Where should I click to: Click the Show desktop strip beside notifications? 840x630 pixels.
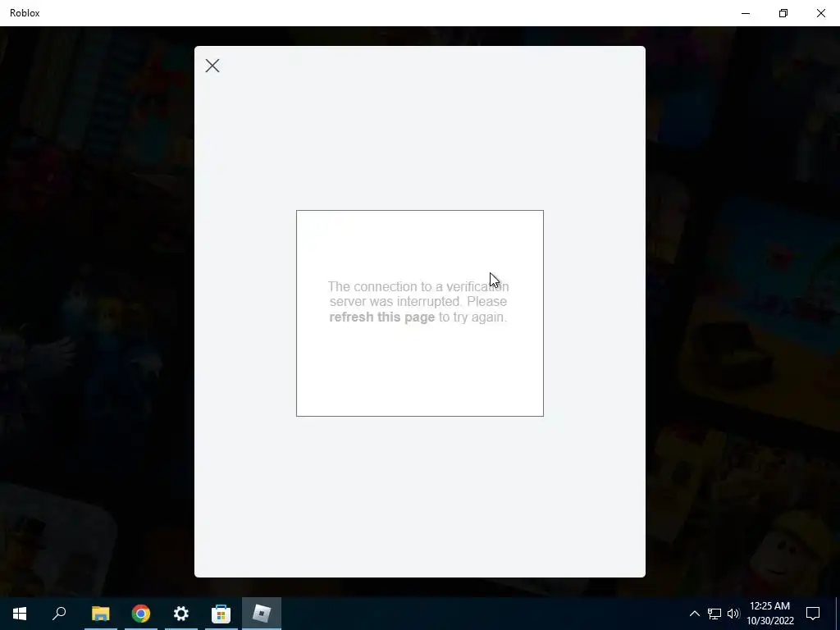pyautogui.click(x=838, y=614)
